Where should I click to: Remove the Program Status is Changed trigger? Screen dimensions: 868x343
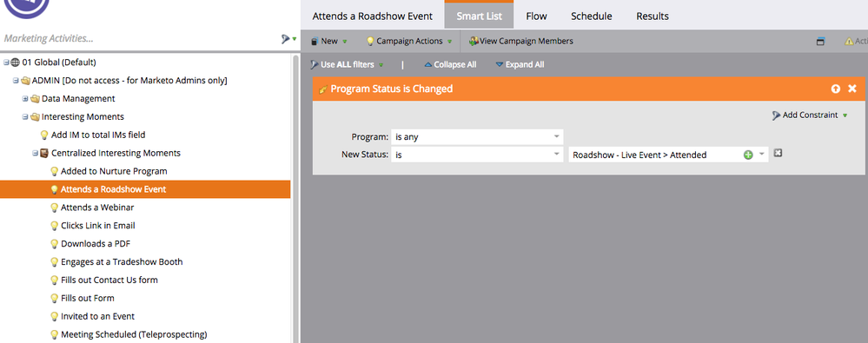point(852,89)
